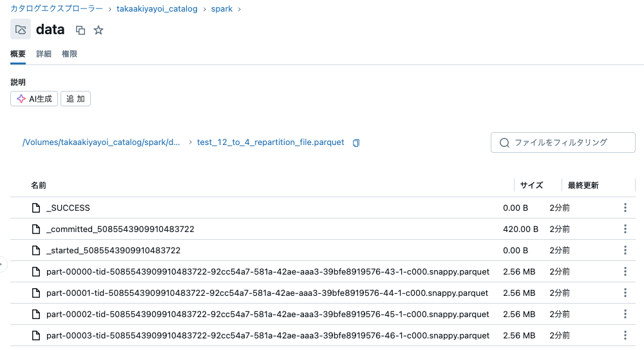Select the _committed_5085543909910483722 file name

120,229
